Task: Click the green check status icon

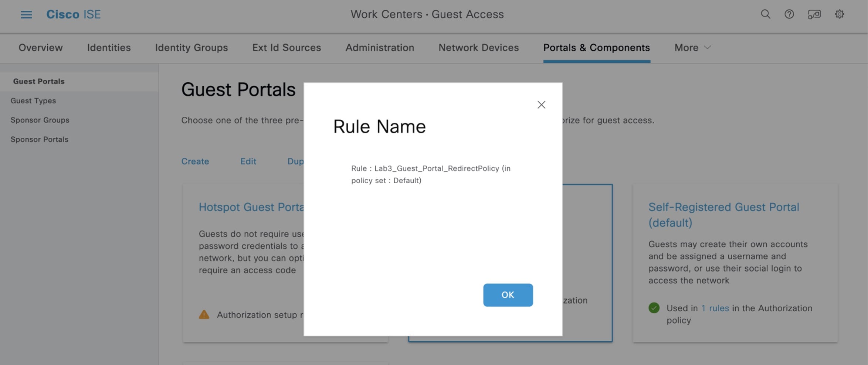Action: 654,308
